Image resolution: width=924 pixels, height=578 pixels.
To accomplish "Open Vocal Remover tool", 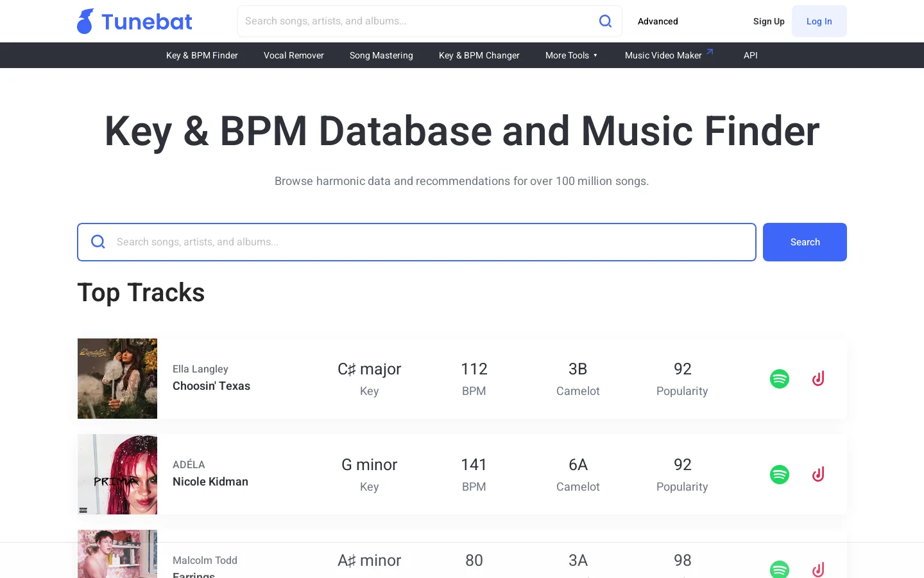I will (294, 55).
